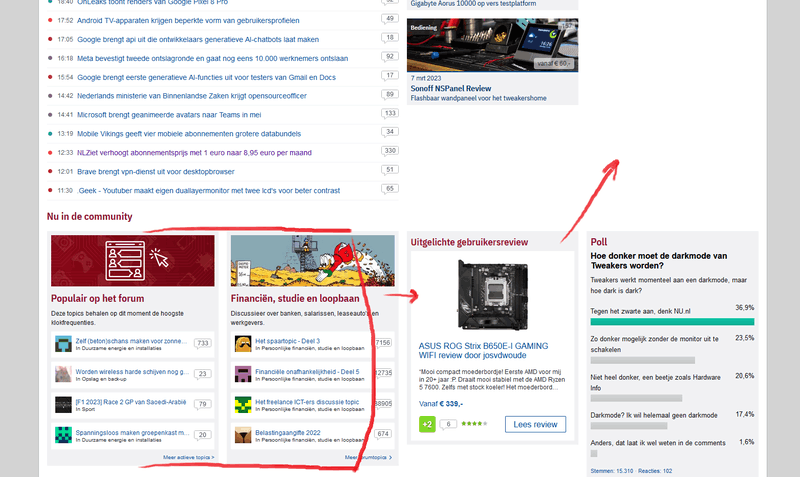This screenshot has width=800, height=477.
Task: Click avatar beside Het freelance ICT-ers topic
Action: click(243, 405)
